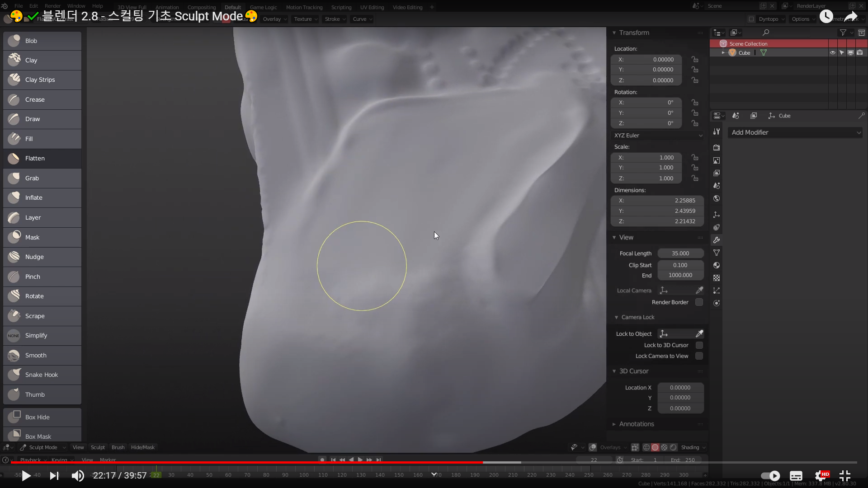Viewport: 868px width, 488px height.
Task: Enable the Render Border checkbox
Action: click(x=699, y=302)
